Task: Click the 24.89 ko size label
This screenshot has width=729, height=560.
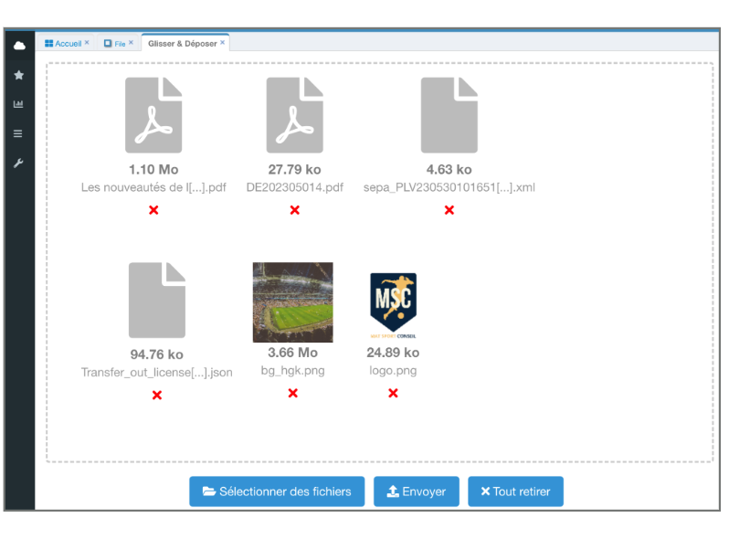Action: point(394,353)
